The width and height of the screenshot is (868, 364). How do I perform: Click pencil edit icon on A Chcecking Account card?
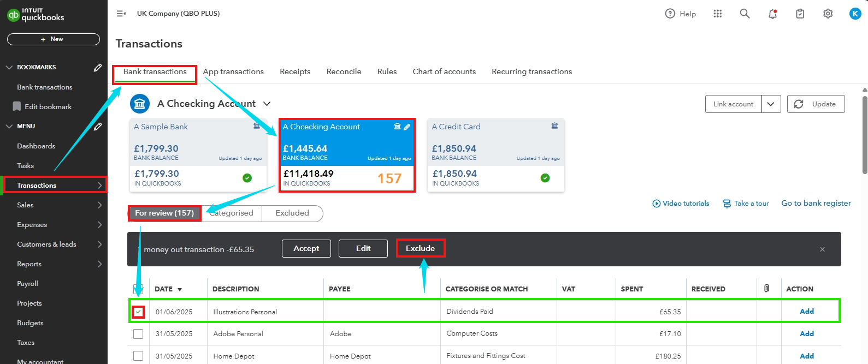point(407,127)
